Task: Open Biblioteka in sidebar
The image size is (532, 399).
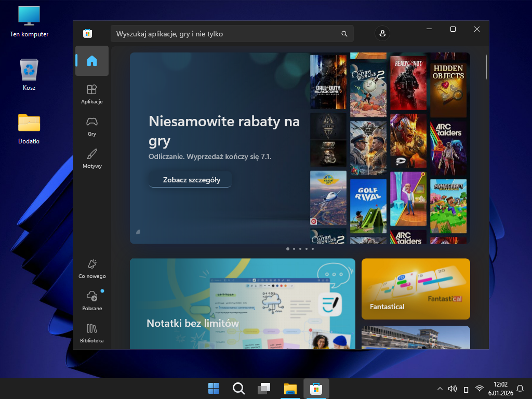Action: point(92,333)
